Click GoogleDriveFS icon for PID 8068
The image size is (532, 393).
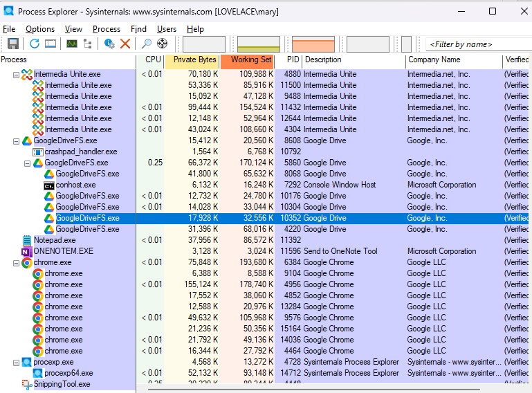(49, 174)
